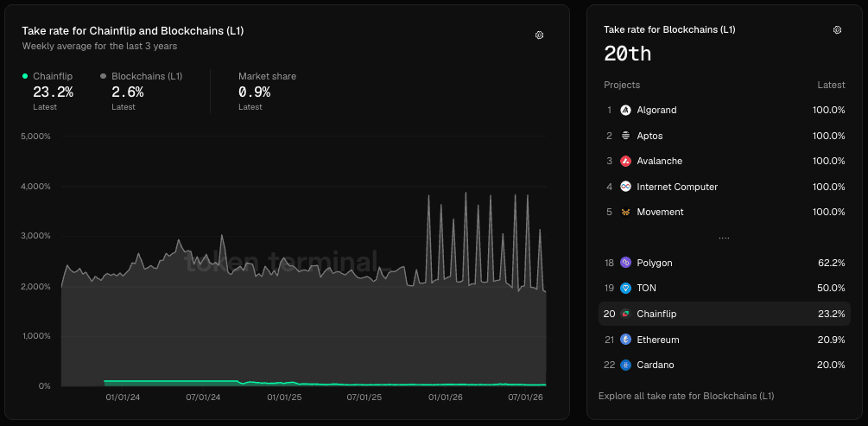Viewport: 868px width, 426px height.
Task: Open the Avalanche project row
Action: [725, 162]
